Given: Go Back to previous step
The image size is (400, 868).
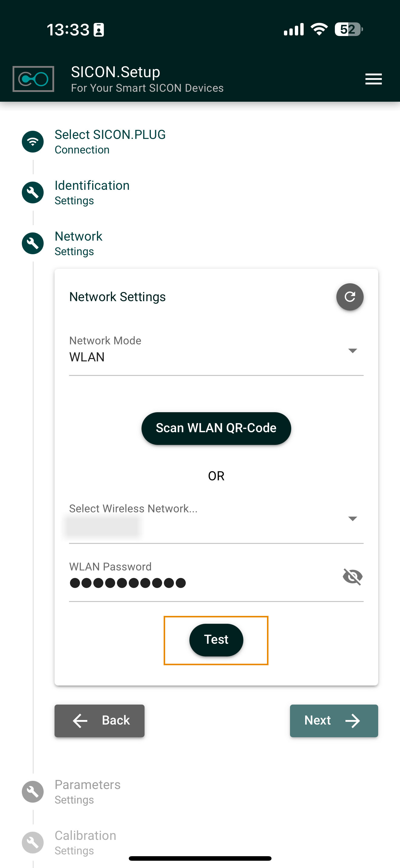Looking at the screenshot, I should (99, 720).
